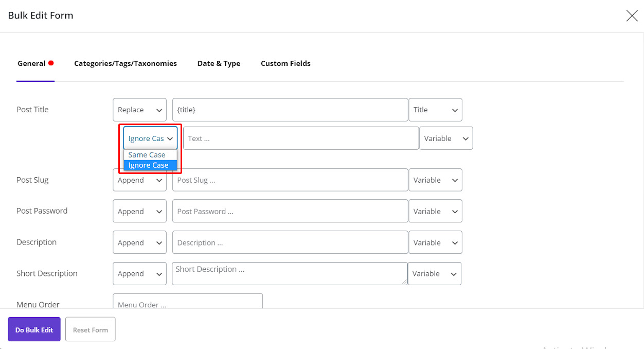Focus the Post Password input field
Viewport: 644px width, 349px height.
click(290, 211)
